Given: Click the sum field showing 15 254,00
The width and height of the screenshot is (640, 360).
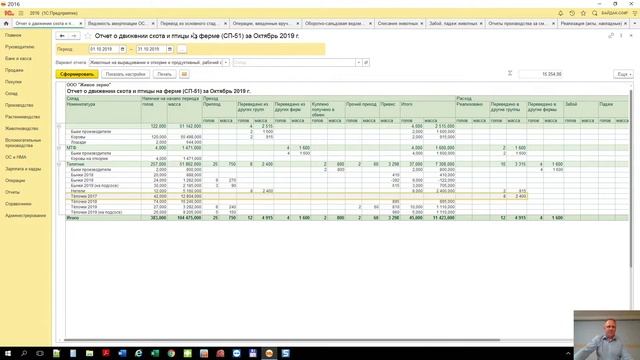Looking at the screenshot, I should 541,74.
